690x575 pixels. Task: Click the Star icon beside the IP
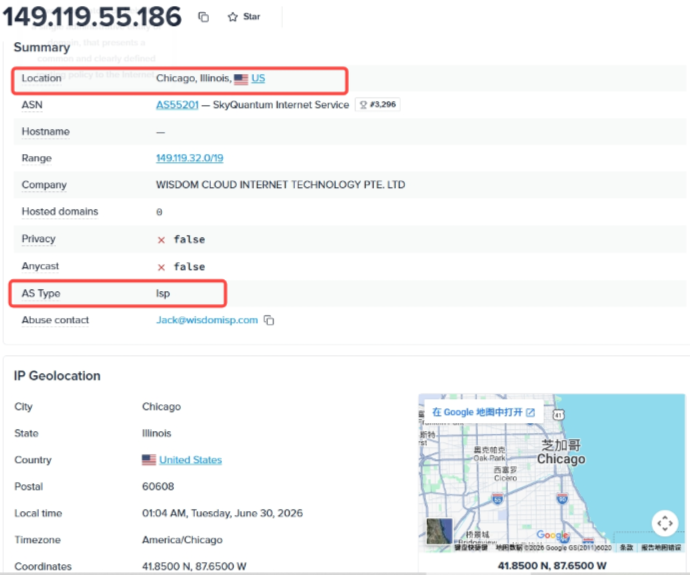232,17
